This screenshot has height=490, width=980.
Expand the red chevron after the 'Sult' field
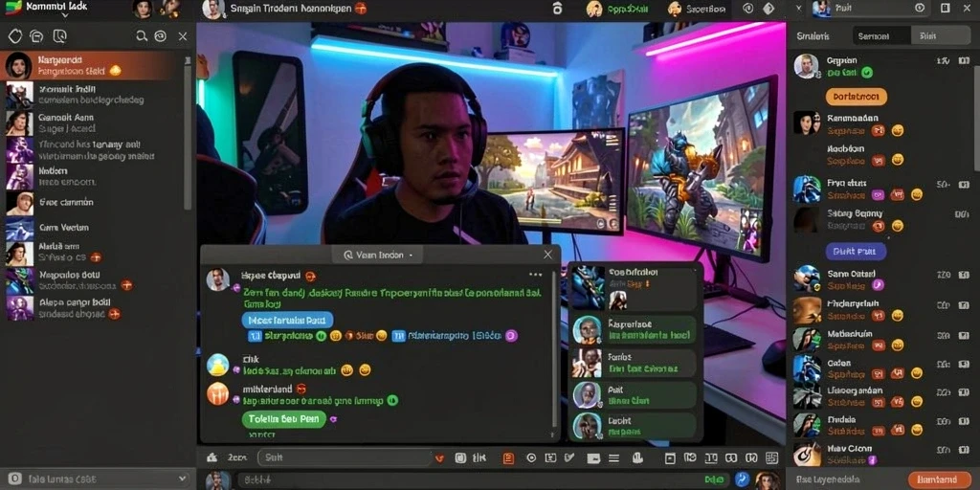point(439,458)
